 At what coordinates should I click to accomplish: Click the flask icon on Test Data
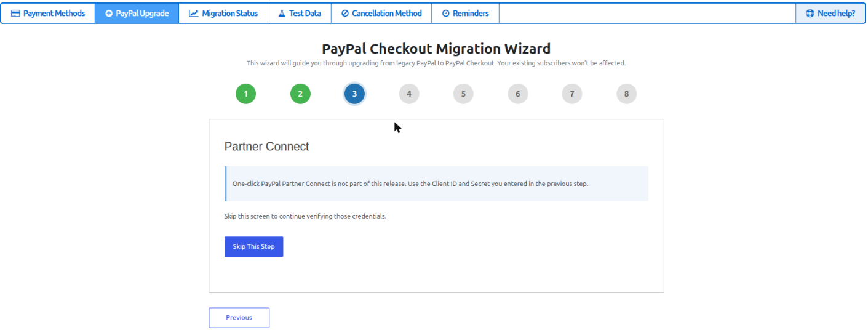(x=282, y=14)
